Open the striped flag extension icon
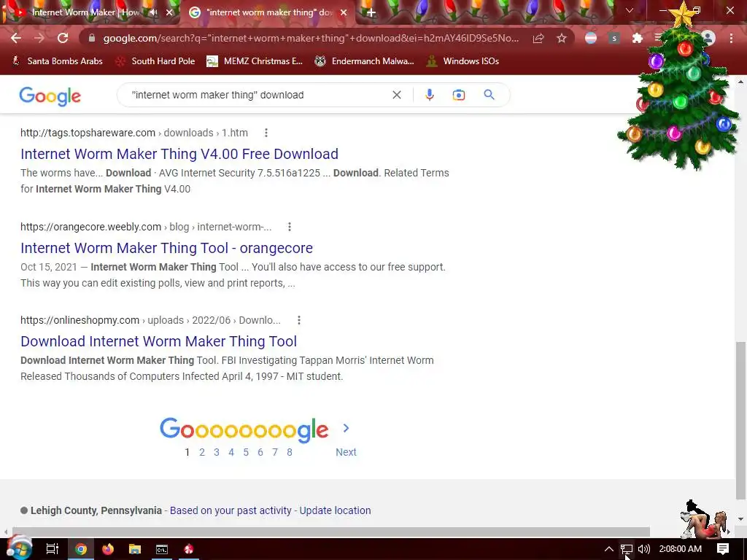747x560 pixels. (591, 38)
